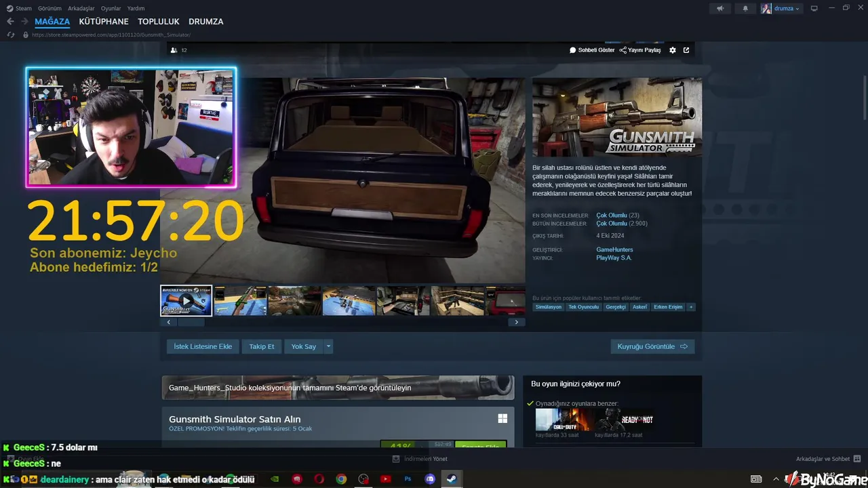Click Kuyruğu Görüntüle button
The height and width of the screenshot is (488, 868).
(x=652, y=346)
